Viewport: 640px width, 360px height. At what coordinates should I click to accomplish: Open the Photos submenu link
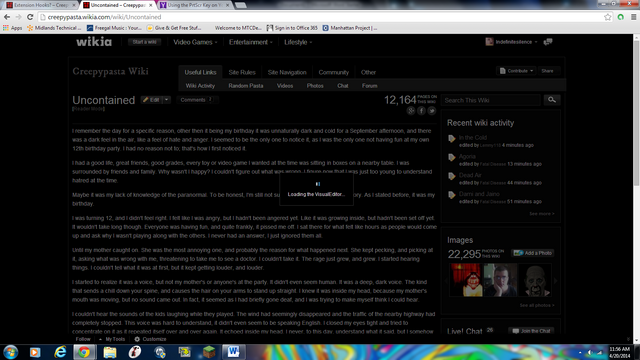coord(315,86)
